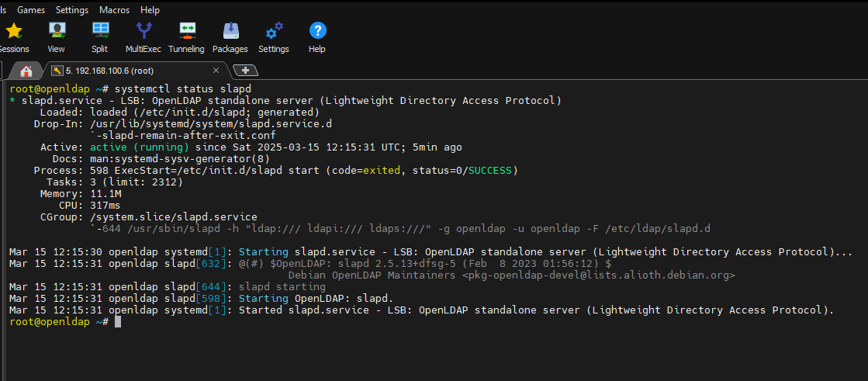Click the green 'active (running)' status text
The height and width of the screenshot is (381, 868).
pos(139,147)
